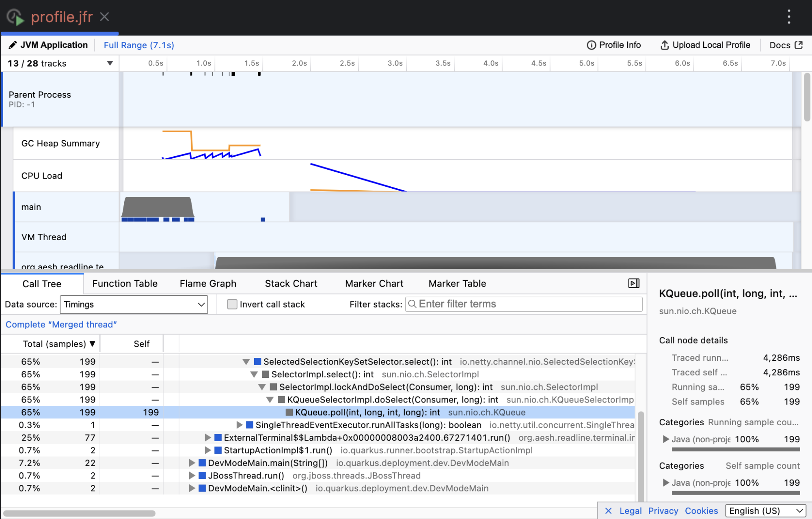This screenshot has height=519, width=812.
Task: Toggle the sidebar panel icon
Action: tap(634, 283)
